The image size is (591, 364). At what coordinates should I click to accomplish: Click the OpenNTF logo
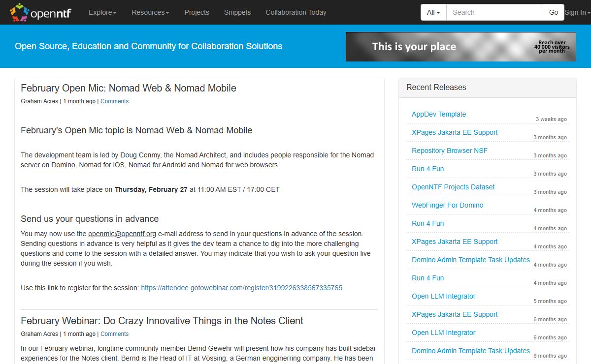click(40, 12)
